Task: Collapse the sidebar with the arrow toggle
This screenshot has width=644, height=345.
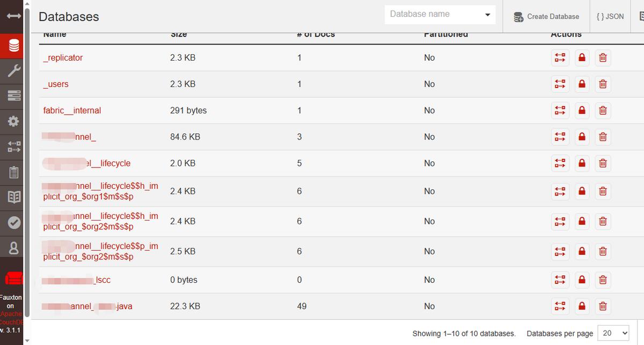Action: coord(14,17)
